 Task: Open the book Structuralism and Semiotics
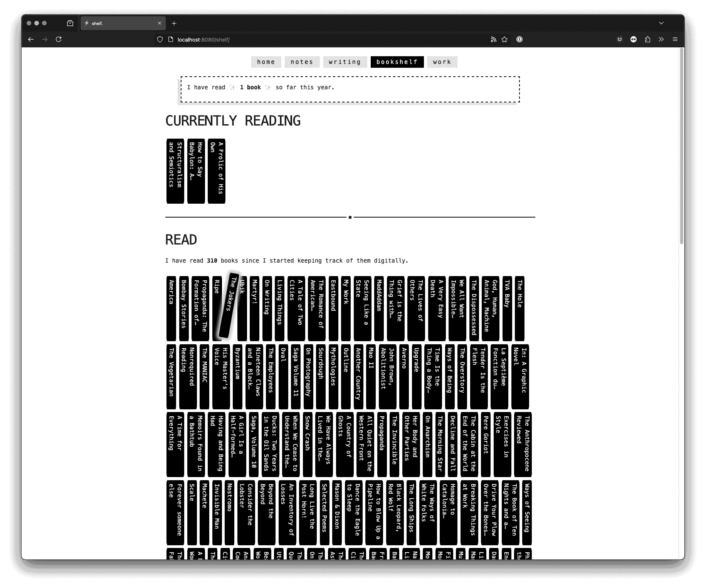click(175, 171)
